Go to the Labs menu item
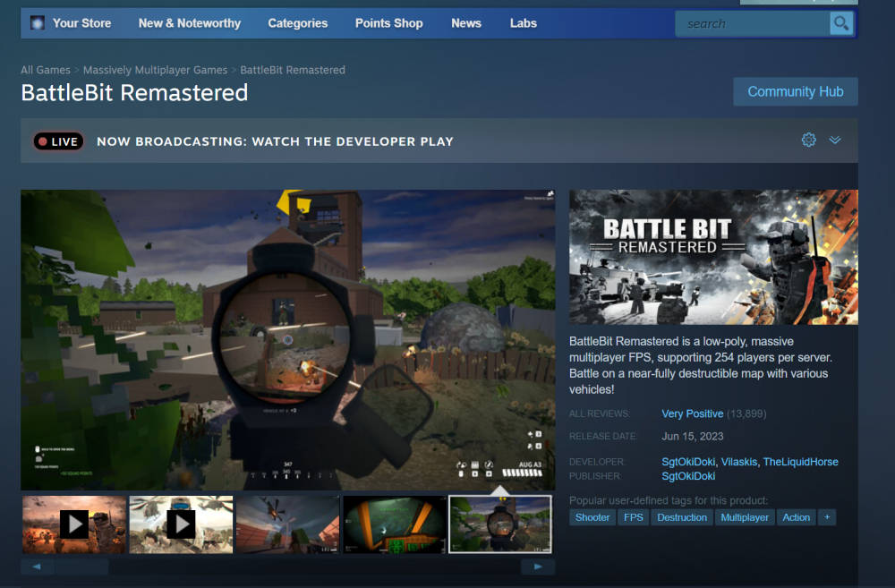 tap(524, 23)
